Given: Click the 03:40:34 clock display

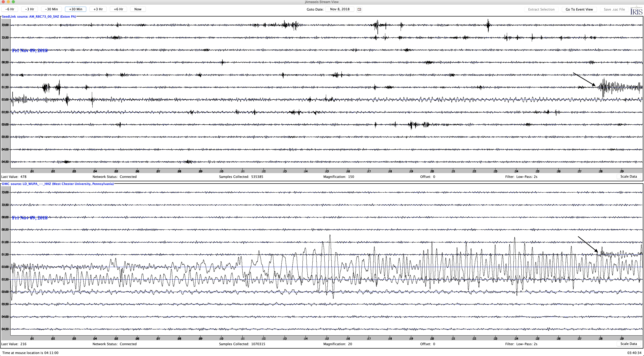Looking at the screenshot, I should [x=634, y=353].
